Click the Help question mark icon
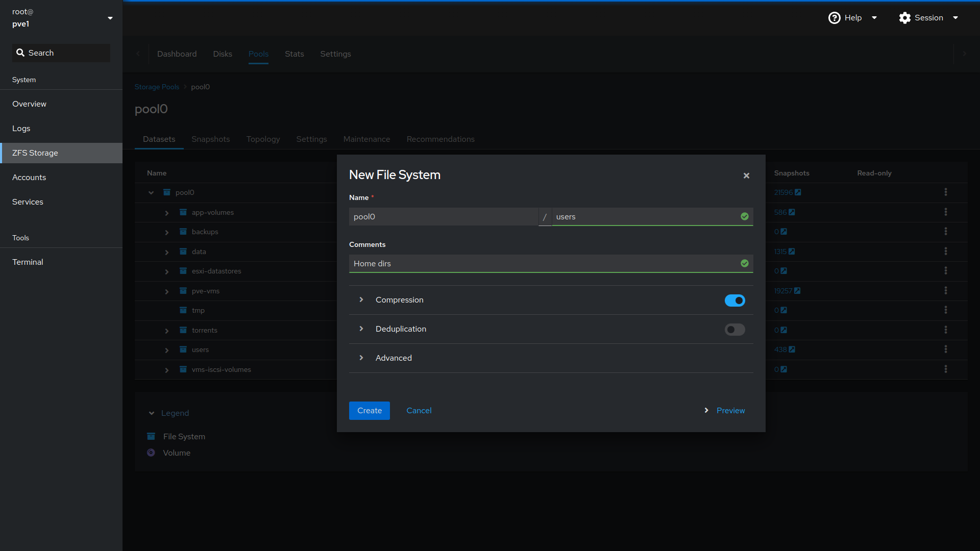This screenshot has height=551, width=980. pyautogui.click(x=834, y=18)
